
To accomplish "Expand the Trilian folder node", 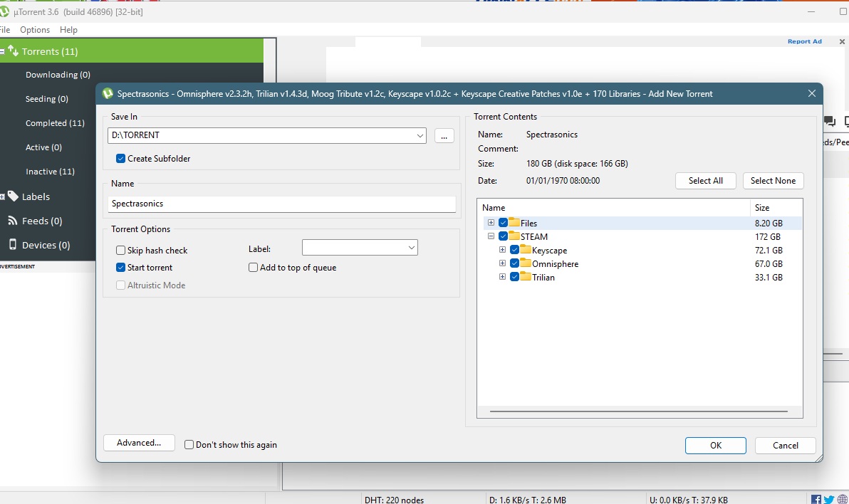I will (502, 277).
